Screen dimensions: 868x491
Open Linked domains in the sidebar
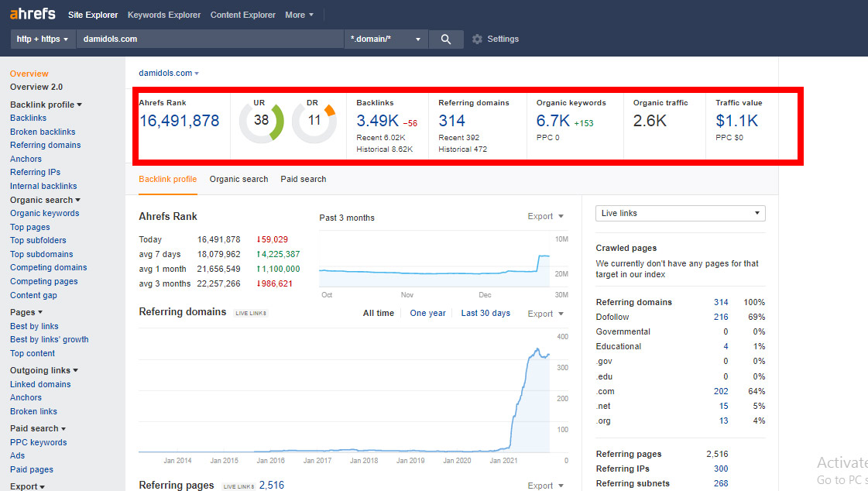pyautogui.click(x=40, y=384)
